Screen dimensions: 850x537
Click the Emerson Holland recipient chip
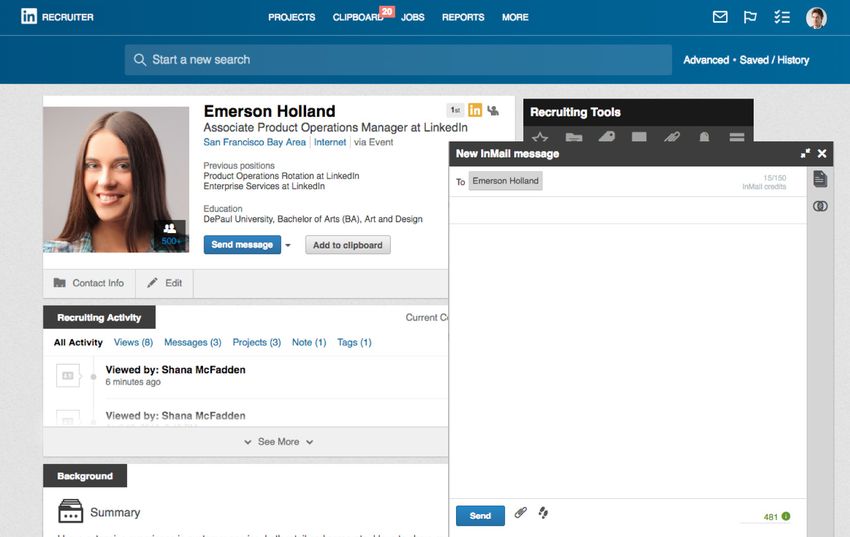click(x=505, y=181)
